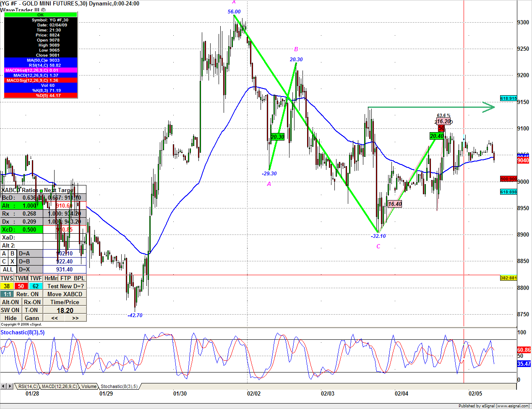The image size is (532, 409).
Task: Toggle the ALL points selector
Action: coord(8,269)
